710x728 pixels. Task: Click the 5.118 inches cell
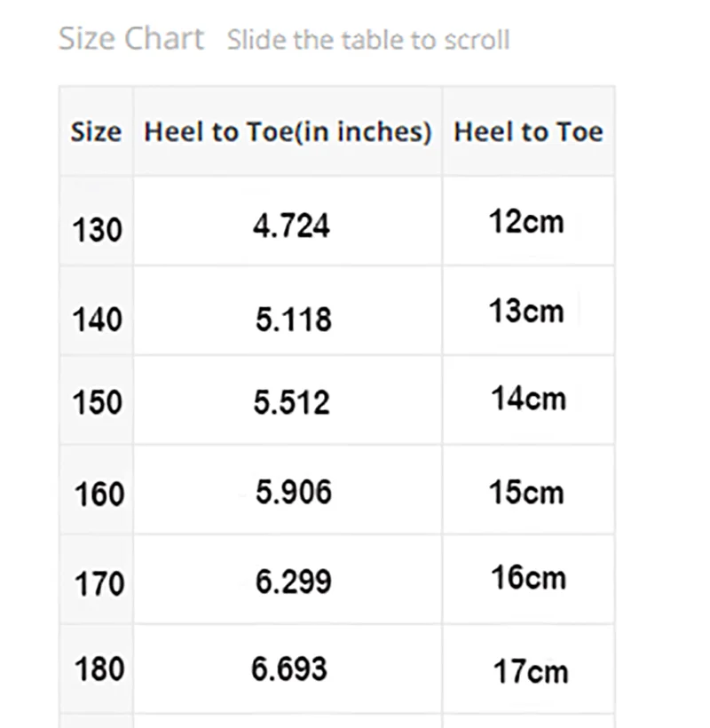click(293, 317)
